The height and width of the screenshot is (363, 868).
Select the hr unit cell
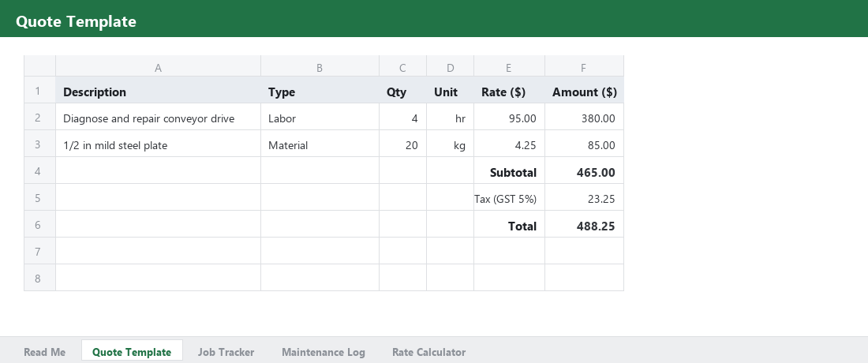450,117
